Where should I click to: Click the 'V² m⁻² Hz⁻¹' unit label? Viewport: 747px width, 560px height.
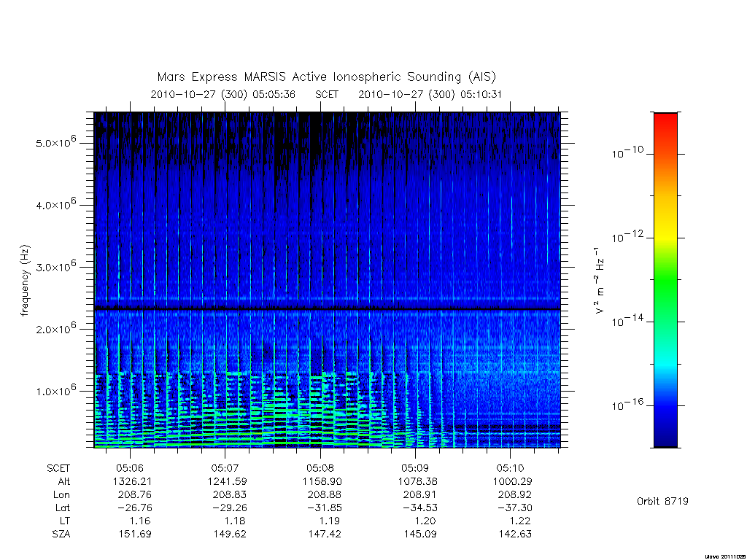click(600, 280)
